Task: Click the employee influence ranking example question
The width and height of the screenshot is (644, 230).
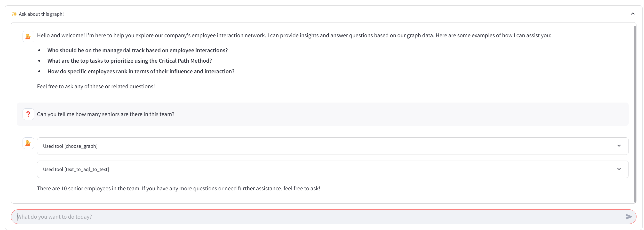Action: 141,71
